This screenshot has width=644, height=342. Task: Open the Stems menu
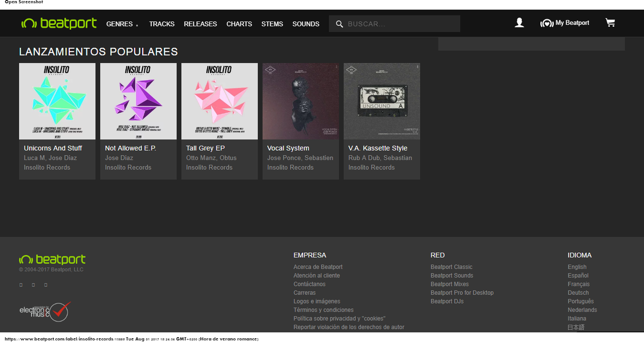pos(272,24)
